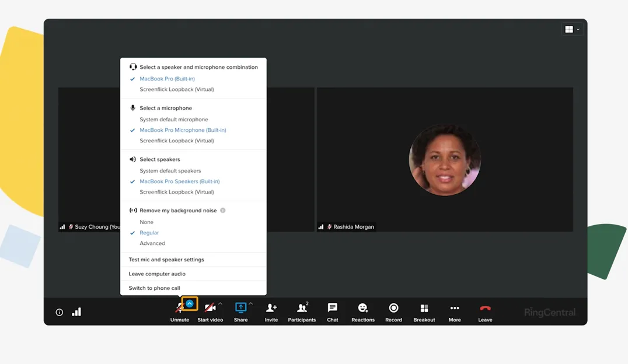Select Switch to phone call
628x364 pixels.
(x=154, y=288)
